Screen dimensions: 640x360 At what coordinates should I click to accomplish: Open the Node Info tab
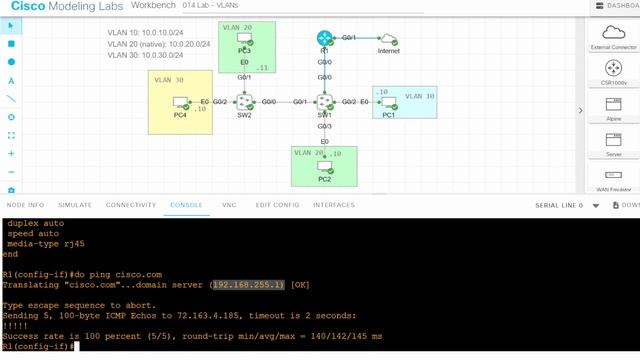tap(25, 205)
